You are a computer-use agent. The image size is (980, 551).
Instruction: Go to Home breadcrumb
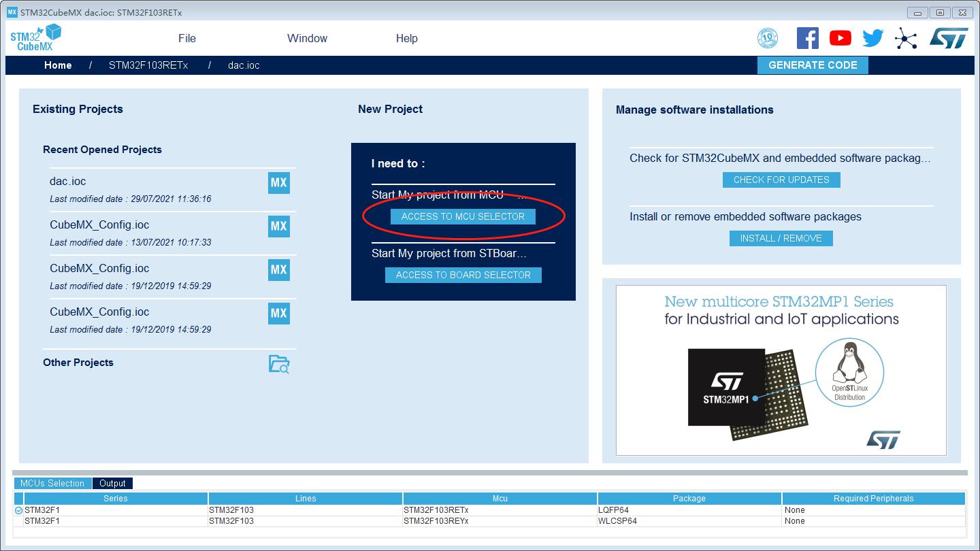tap(58, 65)
